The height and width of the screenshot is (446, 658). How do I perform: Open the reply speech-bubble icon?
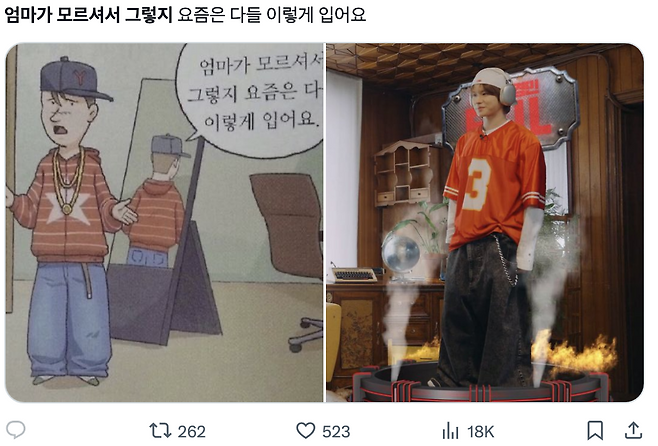tap(16, 430)
